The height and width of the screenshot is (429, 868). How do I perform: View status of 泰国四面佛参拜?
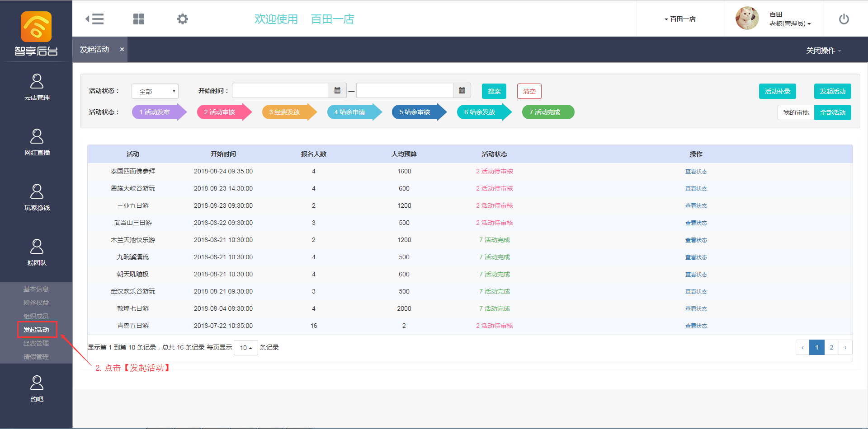coord(696,172)
